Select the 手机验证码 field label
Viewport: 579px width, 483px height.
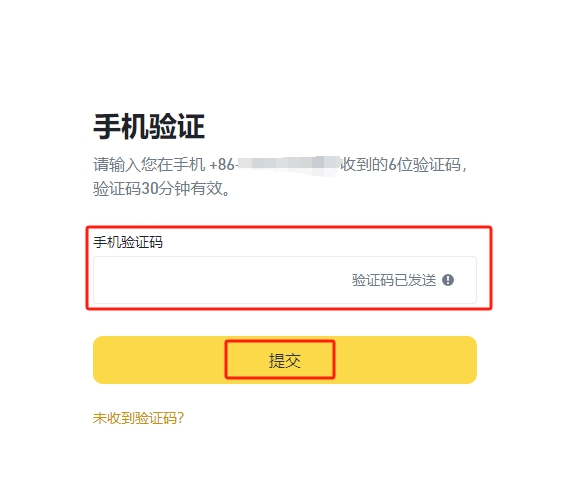tap(128, 242)
